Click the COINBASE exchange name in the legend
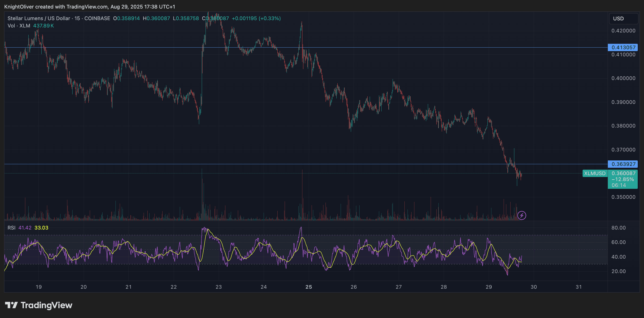Image resolution: width=644 pixels, height=318 pixels. click(97, 18)
